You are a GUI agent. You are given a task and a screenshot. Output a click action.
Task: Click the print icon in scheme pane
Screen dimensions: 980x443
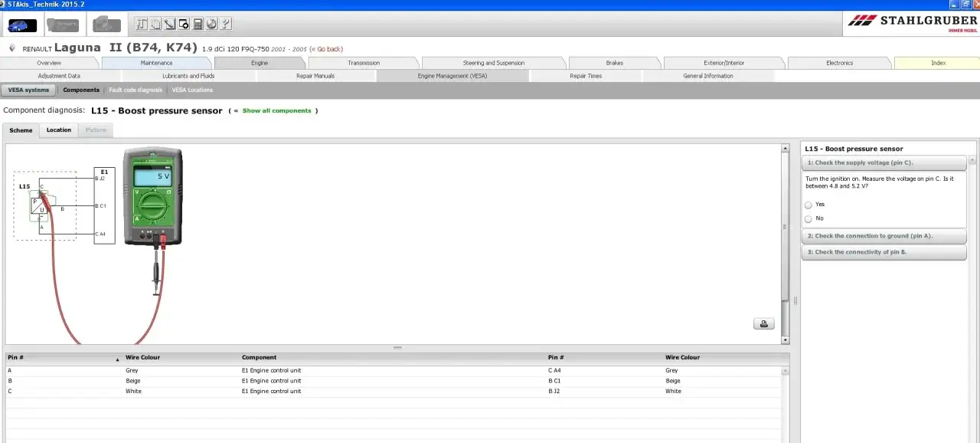pos(763,323)
